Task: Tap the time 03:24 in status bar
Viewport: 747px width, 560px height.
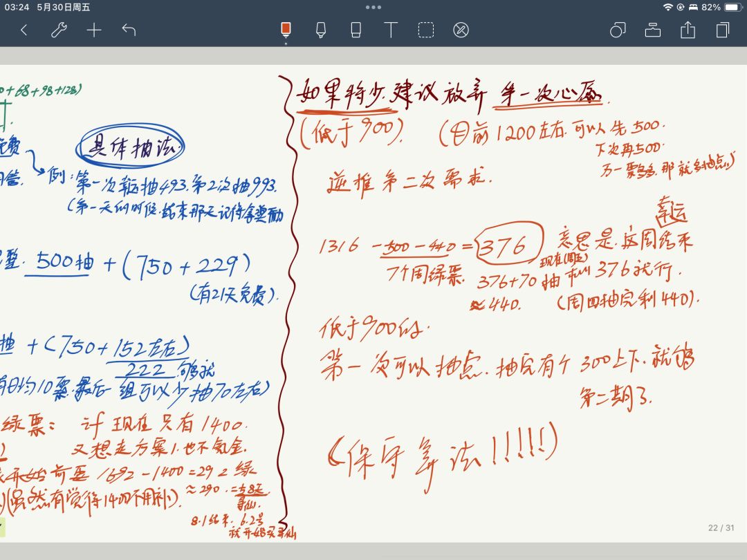Action: point(17,7)
